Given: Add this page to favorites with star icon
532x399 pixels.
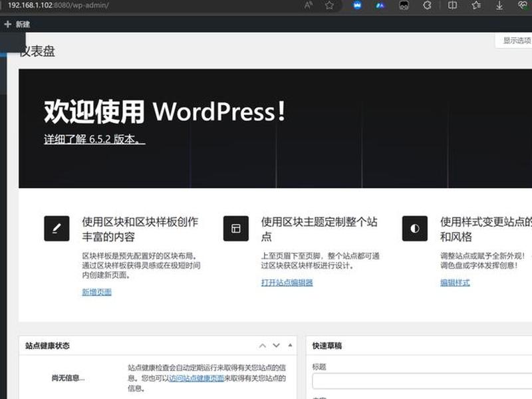Looking at the screenshot, I should (329, 5).
